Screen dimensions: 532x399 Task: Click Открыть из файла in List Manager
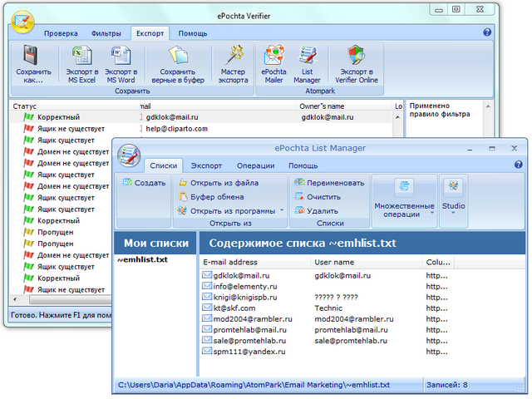(x=219, y=183)
